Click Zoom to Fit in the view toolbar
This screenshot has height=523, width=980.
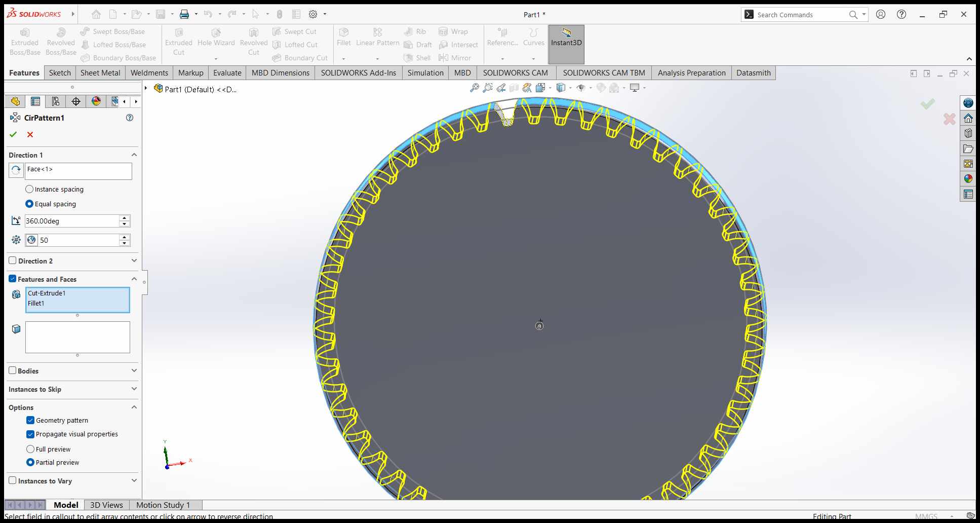click(x=474, y=88)
